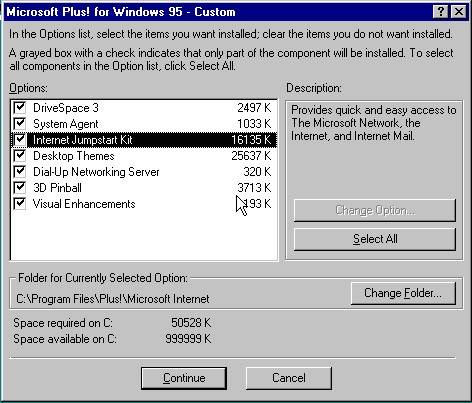
Task: Select the Visual Enhancements entry
Action: [x=152, y=204]
